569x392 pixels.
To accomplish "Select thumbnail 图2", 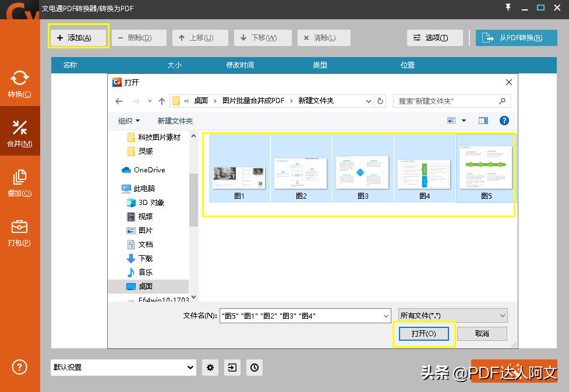I will [x=301, y=168].
